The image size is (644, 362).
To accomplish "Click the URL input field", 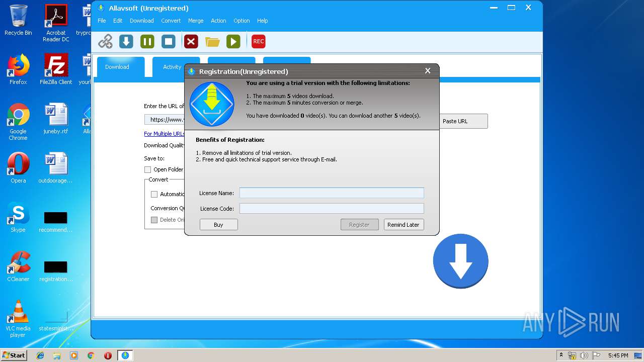I will pos(165,120).
